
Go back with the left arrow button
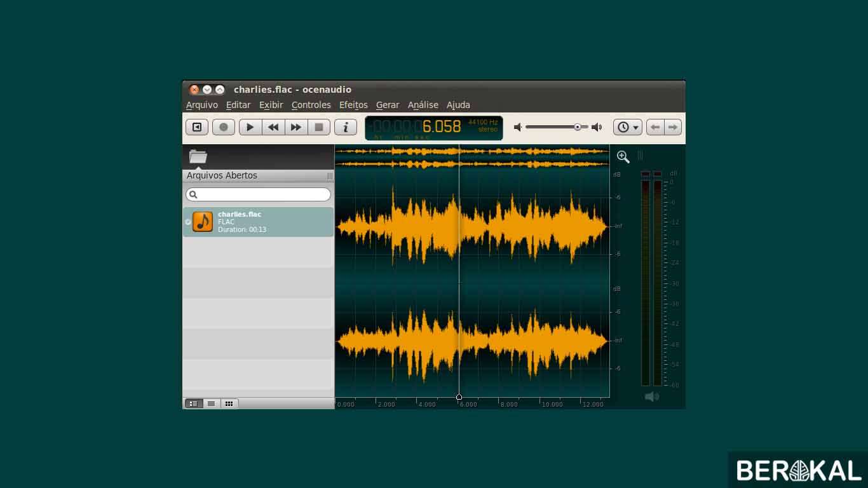(655, 127)
